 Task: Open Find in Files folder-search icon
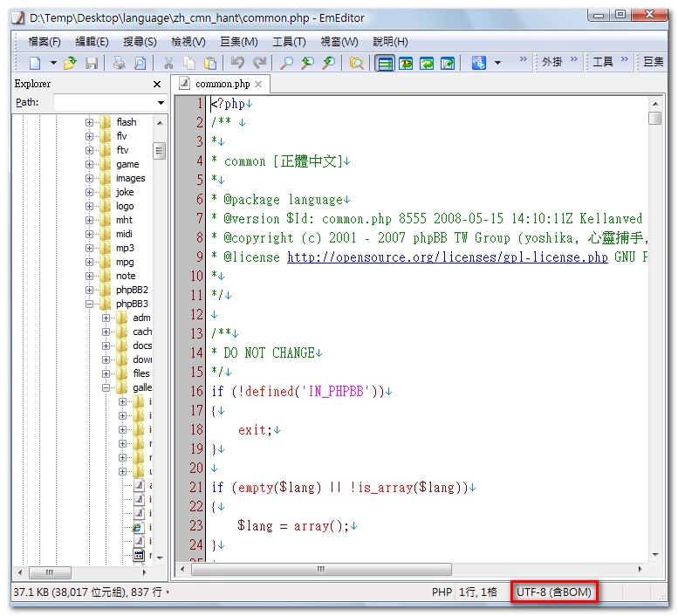coord(356,63)
